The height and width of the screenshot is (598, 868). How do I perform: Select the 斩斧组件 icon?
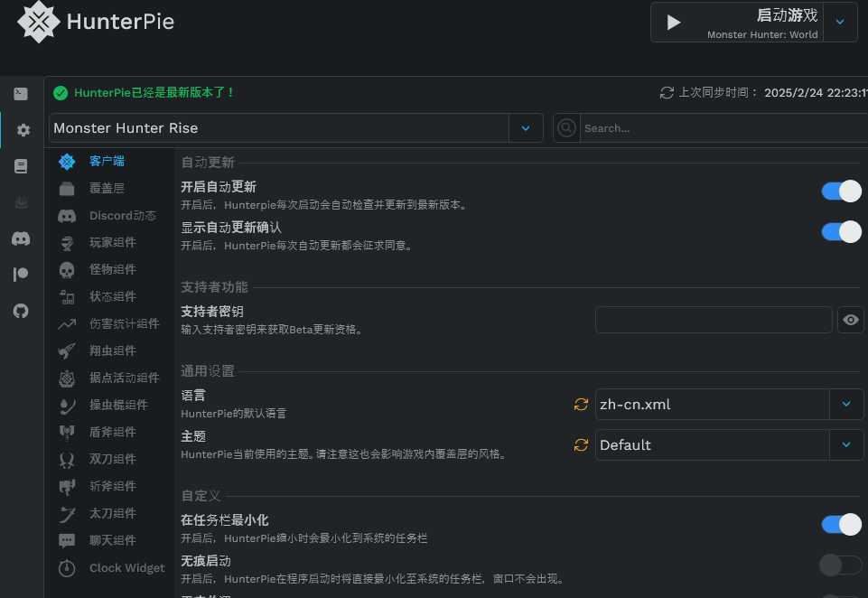pyautogui.click(x=67, y=487)
